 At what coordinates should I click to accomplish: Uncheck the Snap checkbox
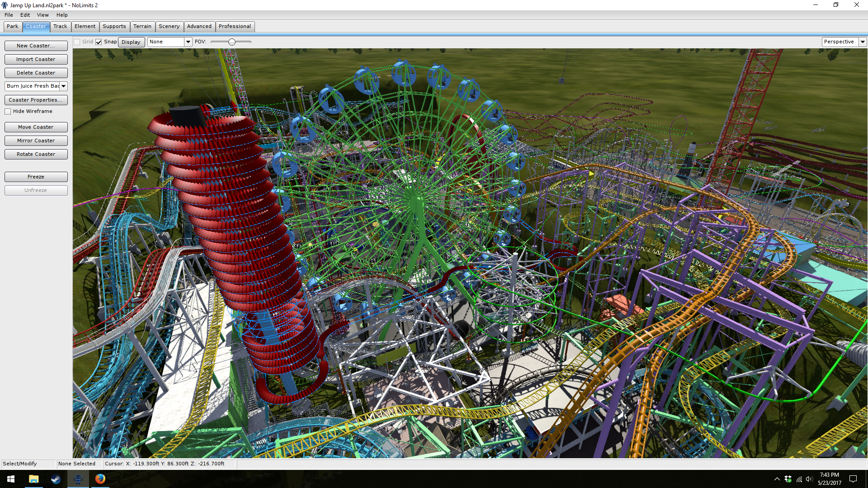pyautogui.click(x=99, y=42)
